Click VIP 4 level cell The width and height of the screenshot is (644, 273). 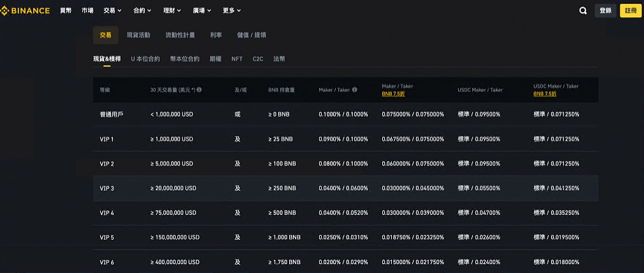tap(107, 213)
